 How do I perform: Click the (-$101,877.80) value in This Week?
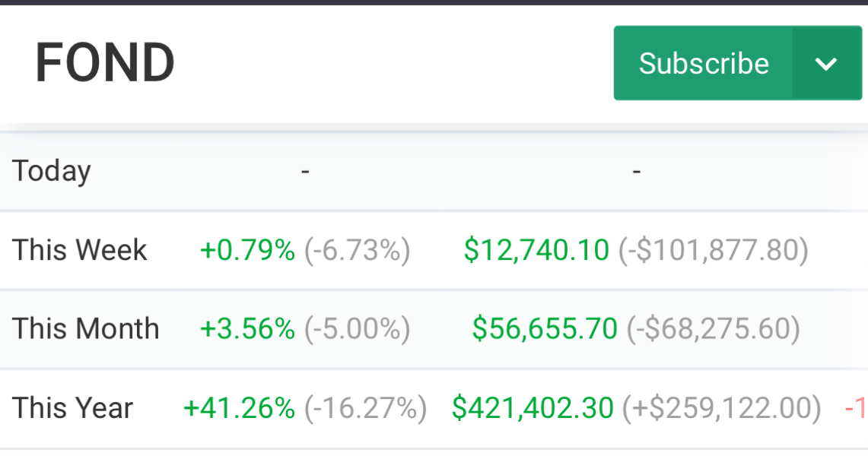pyautogui.click(x=713, y=250)
